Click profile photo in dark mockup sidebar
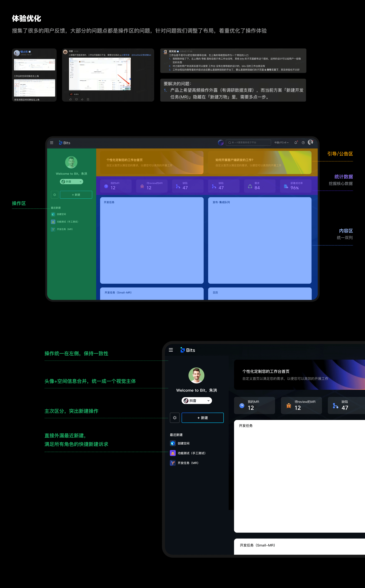This screenshot has height=588, width=365. (x=196, y=376)
